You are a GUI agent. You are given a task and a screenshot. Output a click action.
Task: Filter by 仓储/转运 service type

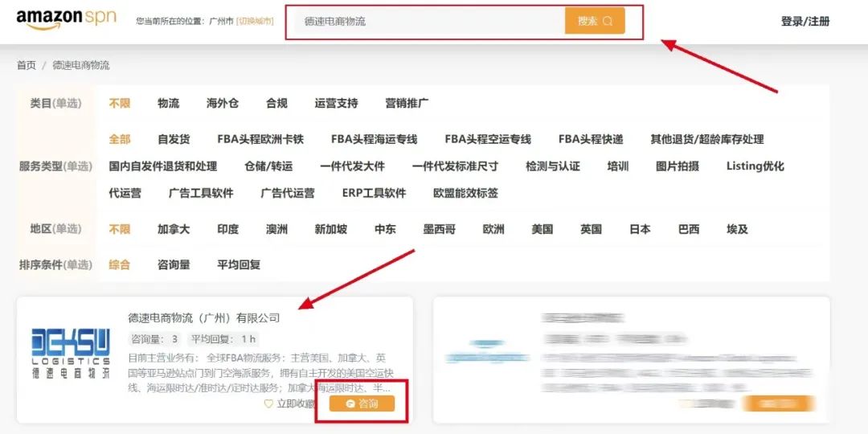tap(268, 166)
